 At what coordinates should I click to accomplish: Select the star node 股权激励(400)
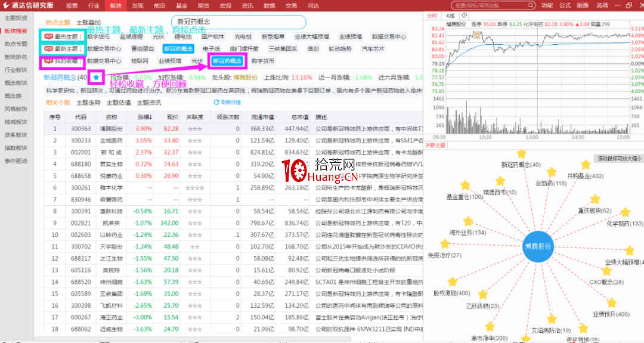pos(452,282)
